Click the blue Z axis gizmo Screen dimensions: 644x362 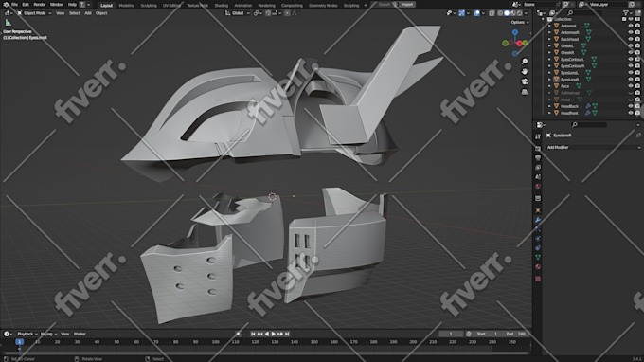pos(514,32)
